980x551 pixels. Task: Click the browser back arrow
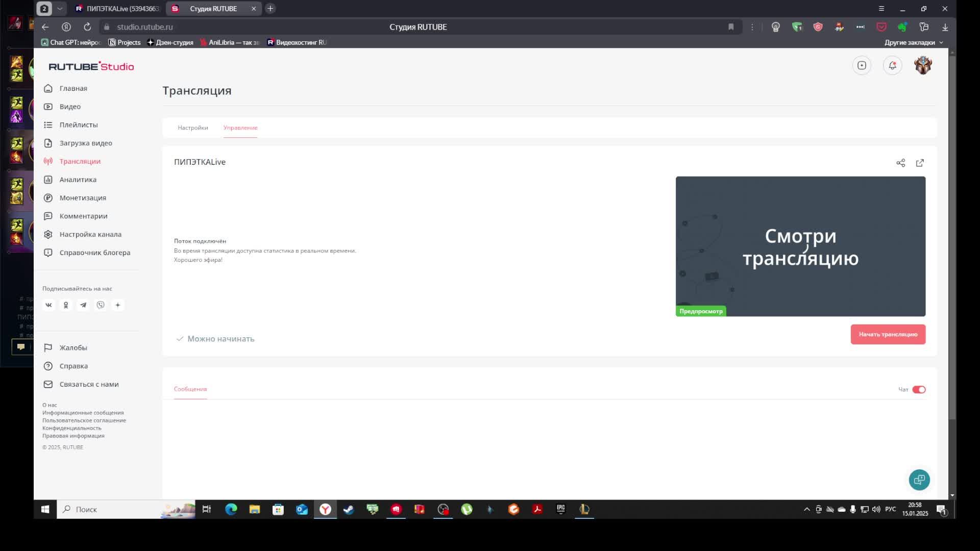pos(45,27)
